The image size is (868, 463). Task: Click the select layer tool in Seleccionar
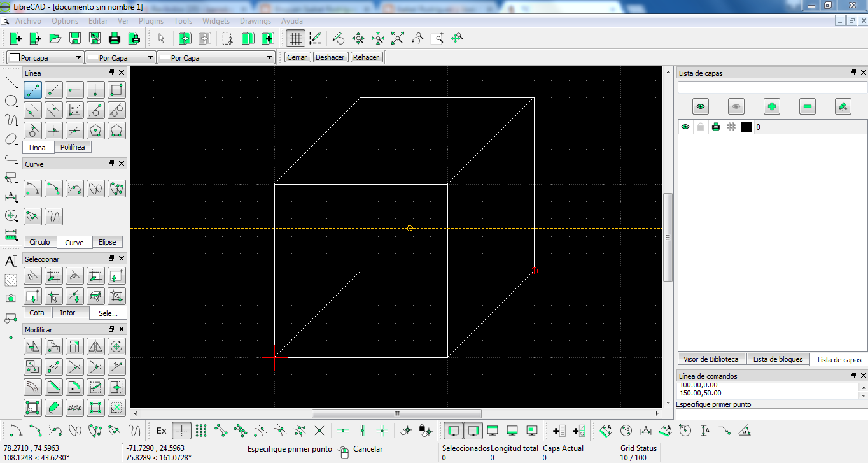tap(95, 296)
